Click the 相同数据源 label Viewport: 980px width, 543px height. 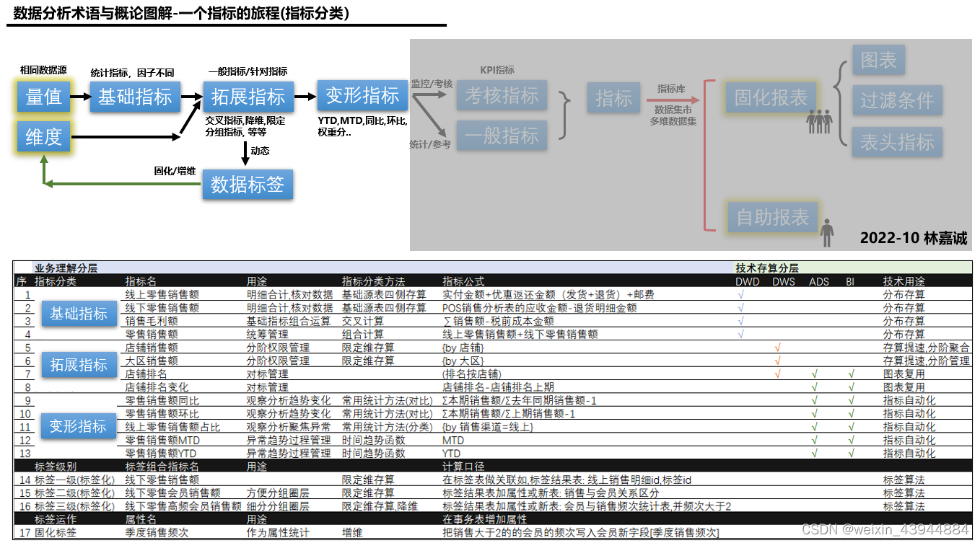pos(43,71)
